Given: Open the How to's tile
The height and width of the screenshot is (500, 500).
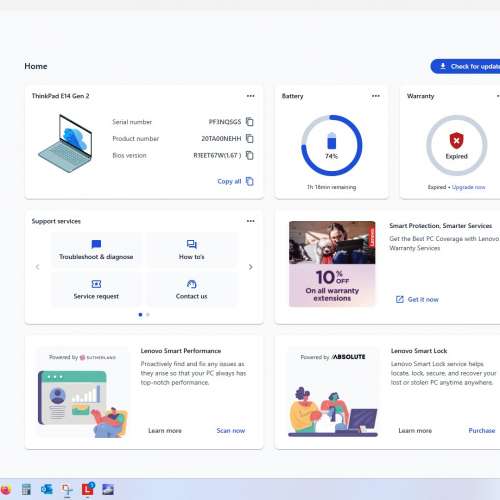Looking at the screenshot, I should pos(192,250).
